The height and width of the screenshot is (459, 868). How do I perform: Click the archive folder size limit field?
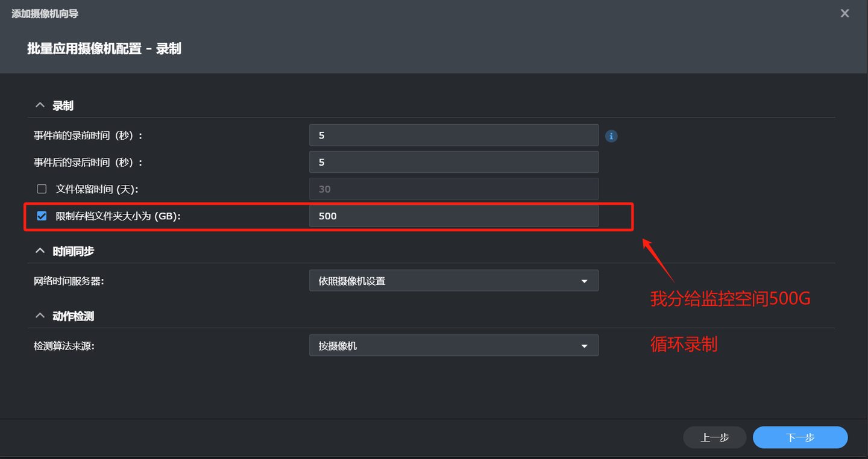[x=453, y=216]
